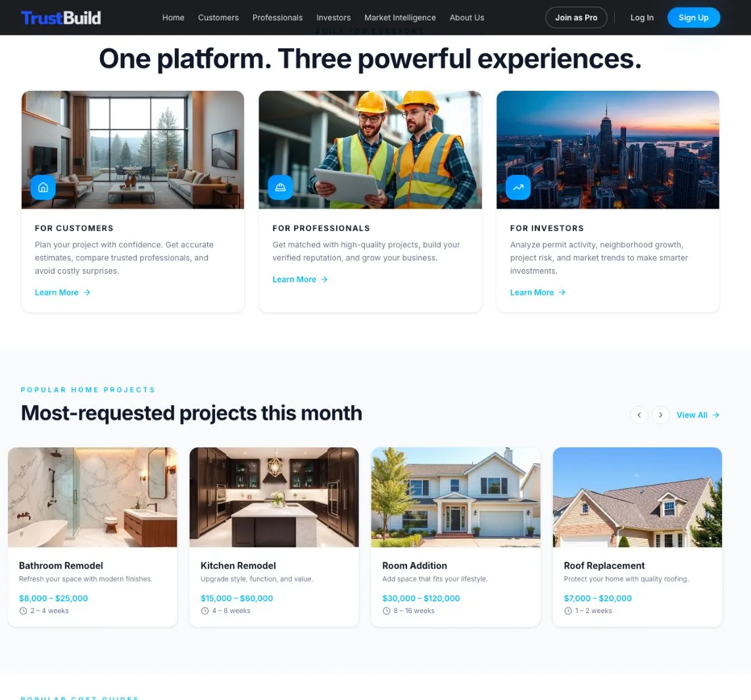The image size is (751, 700).
Task: Click the Join as Pro button
Action: (x=576, y=18)
